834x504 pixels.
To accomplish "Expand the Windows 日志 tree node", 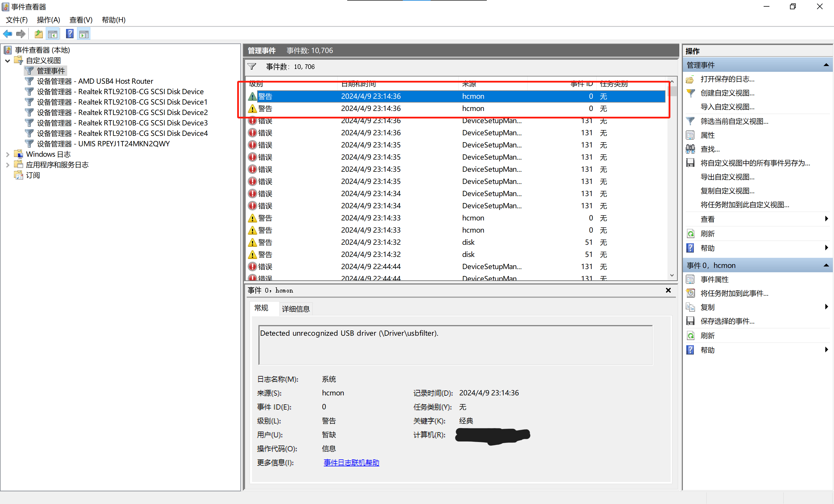I will click(8, 154).
